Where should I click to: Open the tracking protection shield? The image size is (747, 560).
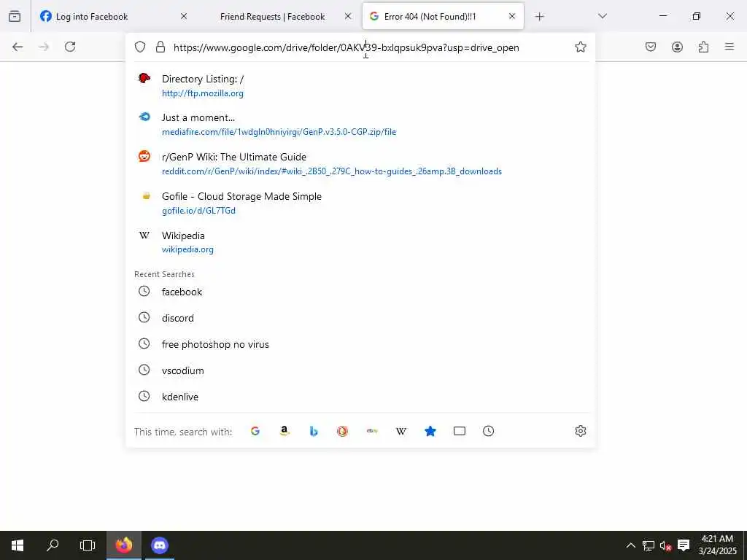(139, 47)
